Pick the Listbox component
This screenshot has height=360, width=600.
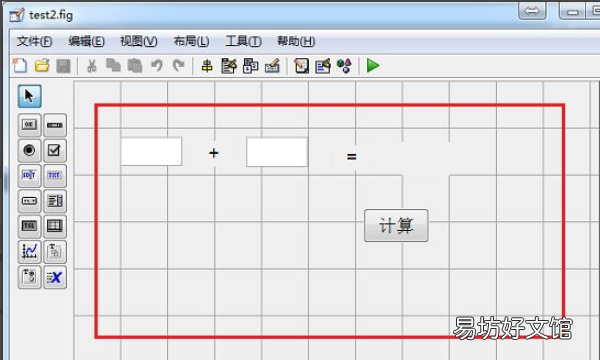point(55,201)
